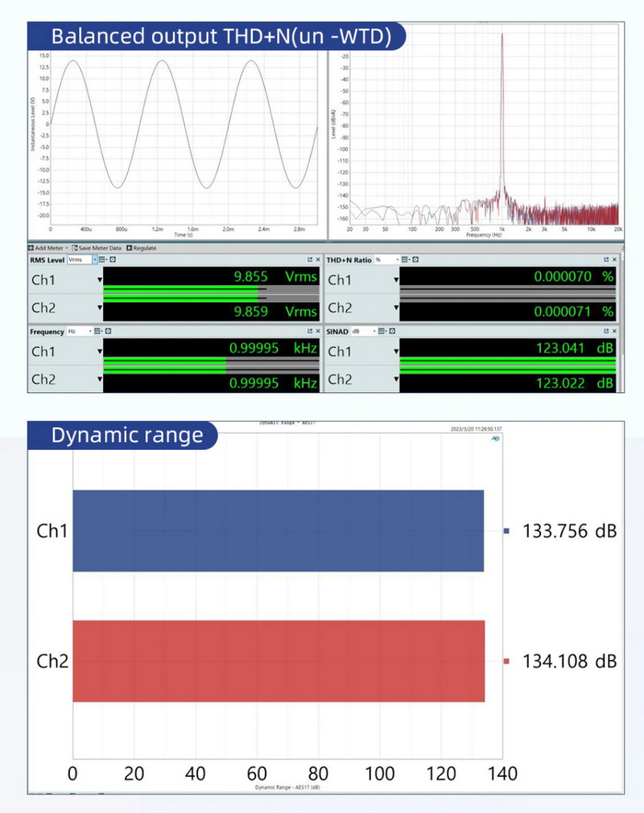Click the Ch1 blue legend swatch
The width and height of the screenshot is (644, 813).
506,531
